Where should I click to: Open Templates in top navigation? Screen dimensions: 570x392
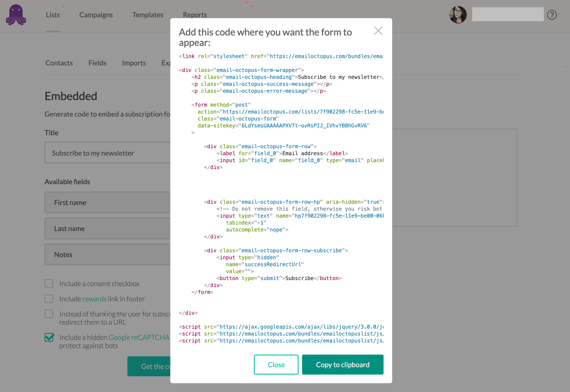148,15
